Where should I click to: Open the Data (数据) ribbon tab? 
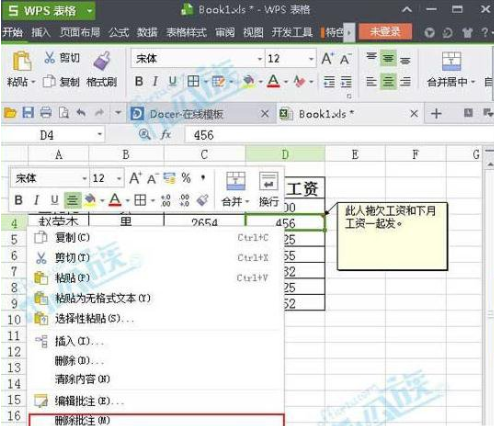coord(147,32)
